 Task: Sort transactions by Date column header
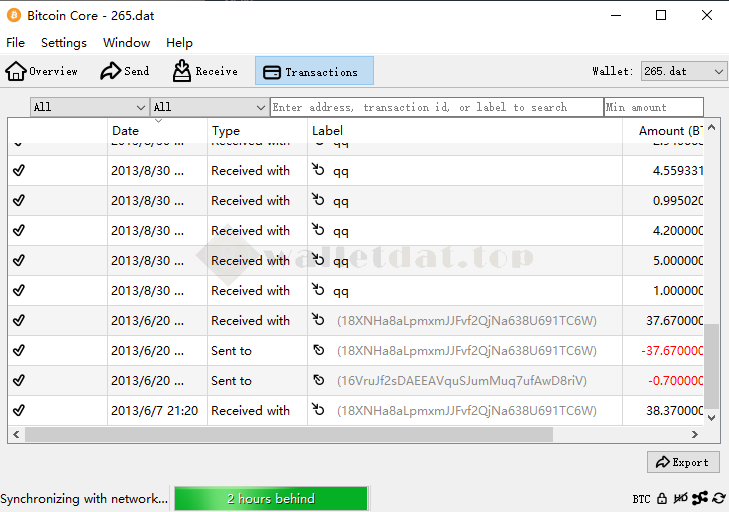click(157, 131)
